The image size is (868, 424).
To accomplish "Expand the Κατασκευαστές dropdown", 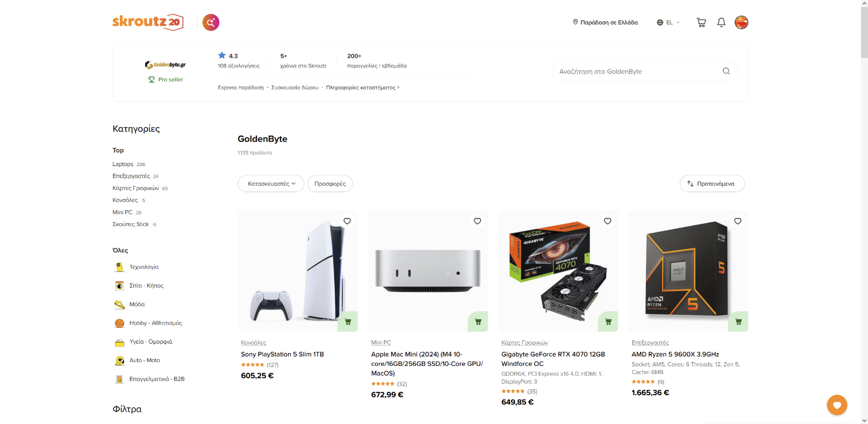I will point(271,183).
